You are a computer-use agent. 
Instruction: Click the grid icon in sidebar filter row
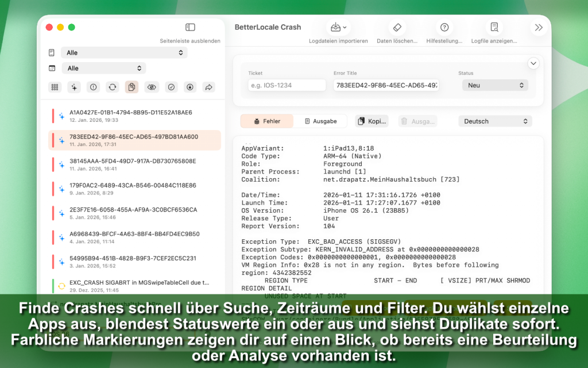click(x=55, y=87)
